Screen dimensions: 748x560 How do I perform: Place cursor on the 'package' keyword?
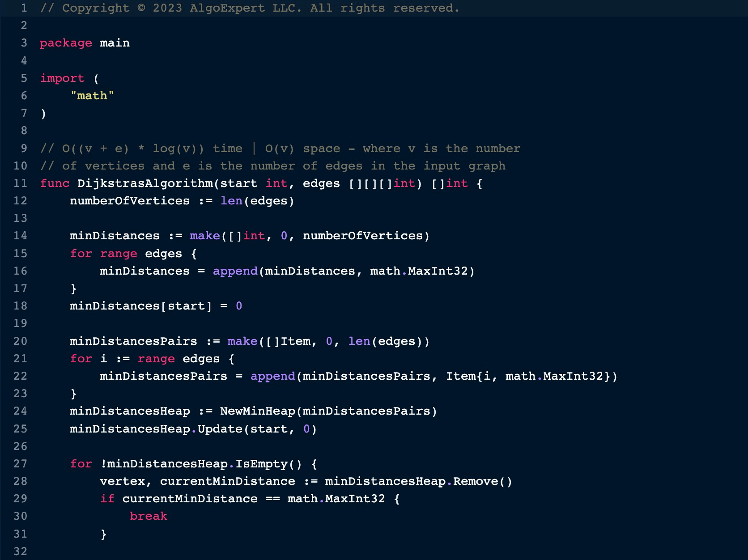coord(66,43)
